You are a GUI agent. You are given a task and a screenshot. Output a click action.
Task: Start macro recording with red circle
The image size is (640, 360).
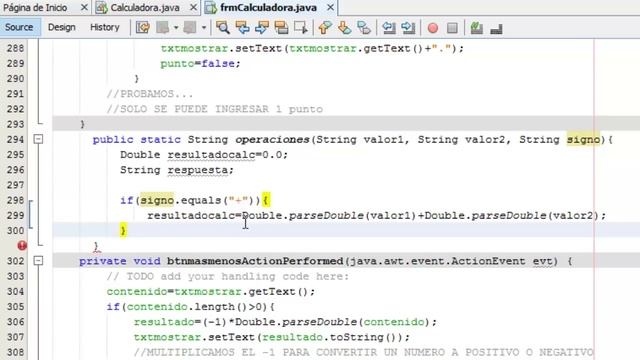pos(433,28)
